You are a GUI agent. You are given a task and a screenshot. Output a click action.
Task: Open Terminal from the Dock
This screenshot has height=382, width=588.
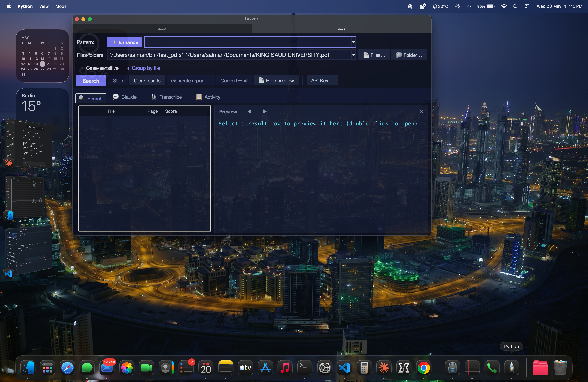pos(305,368)
